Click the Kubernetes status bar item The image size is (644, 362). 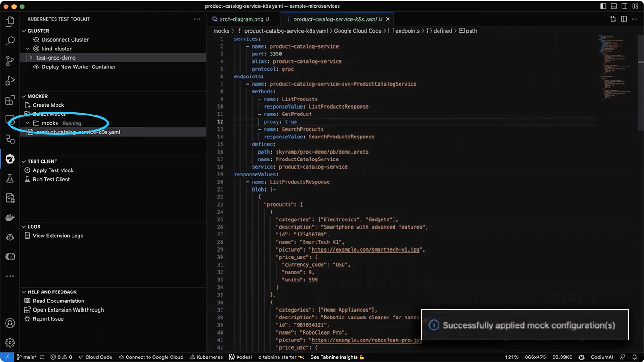tap(206, 357)
